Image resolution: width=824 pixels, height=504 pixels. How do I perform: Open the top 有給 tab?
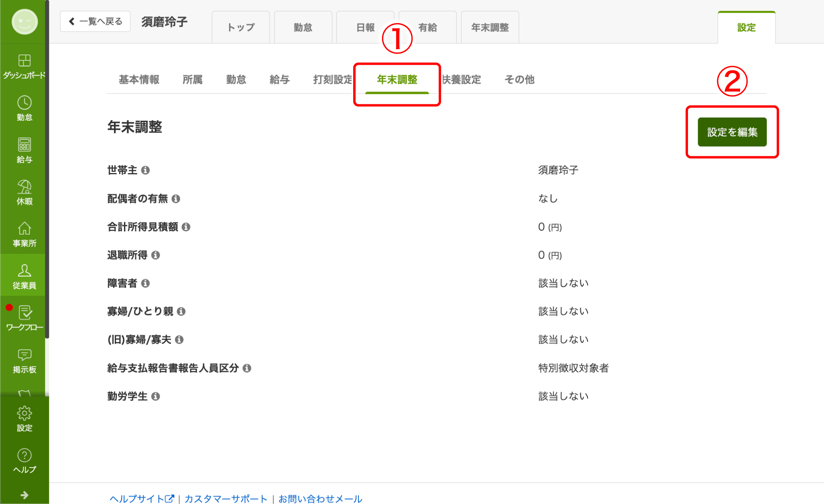point(427,28)
